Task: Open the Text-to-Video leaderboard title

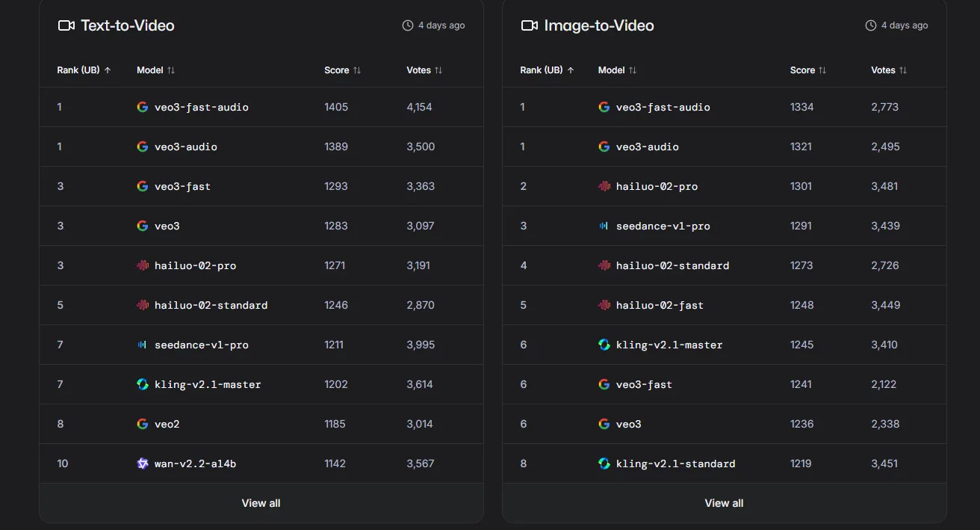Action: point(128,25)
